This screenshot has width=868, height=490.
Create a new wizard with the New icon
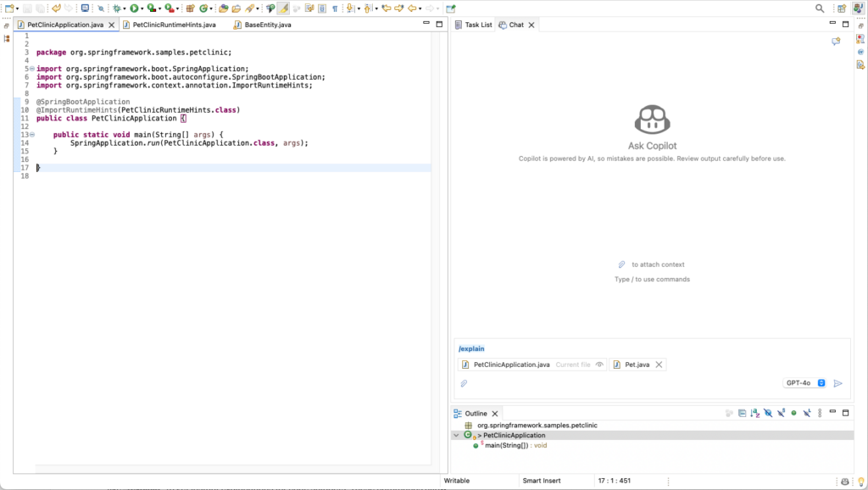[x=9, y=8]
